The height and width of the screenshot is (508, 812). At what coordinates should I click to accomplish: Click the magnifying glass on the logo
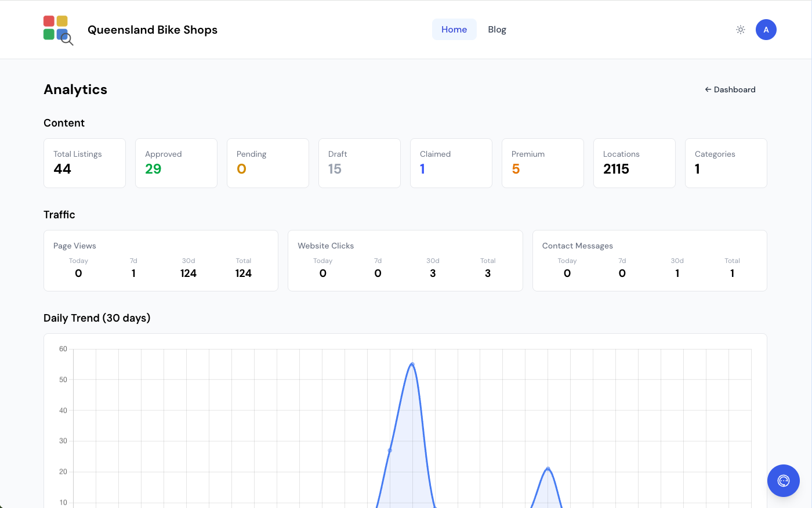66,38
